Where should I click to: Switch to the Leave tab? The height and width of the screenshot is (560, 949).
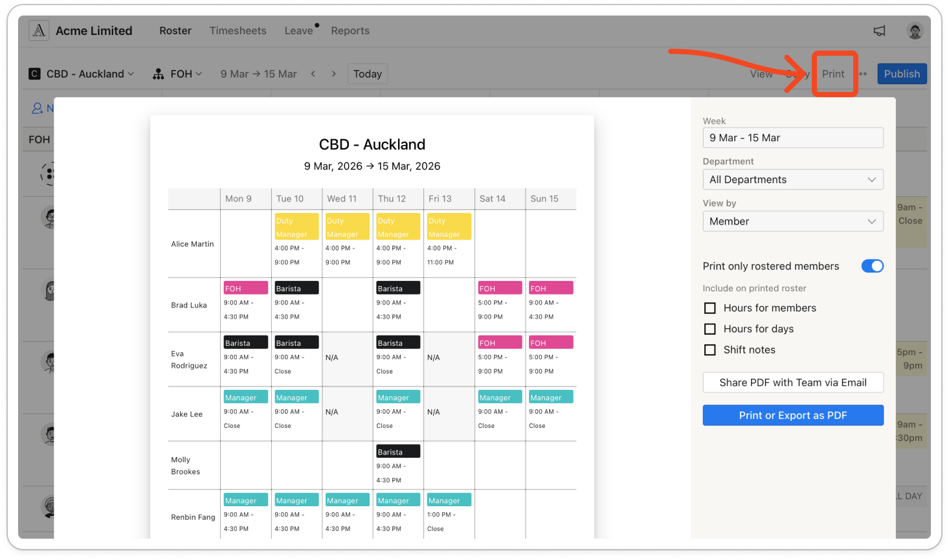click(298, 30)
